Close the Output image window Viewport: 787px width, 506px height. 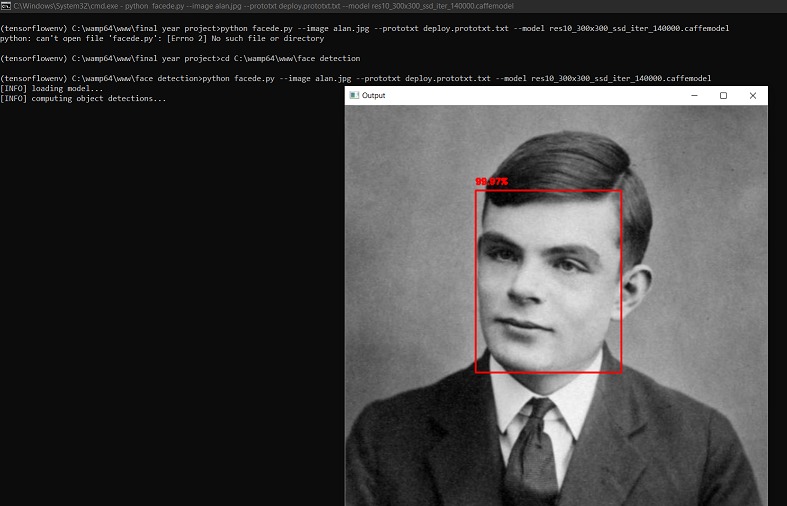pyautogui.click(x=752, y=95)
